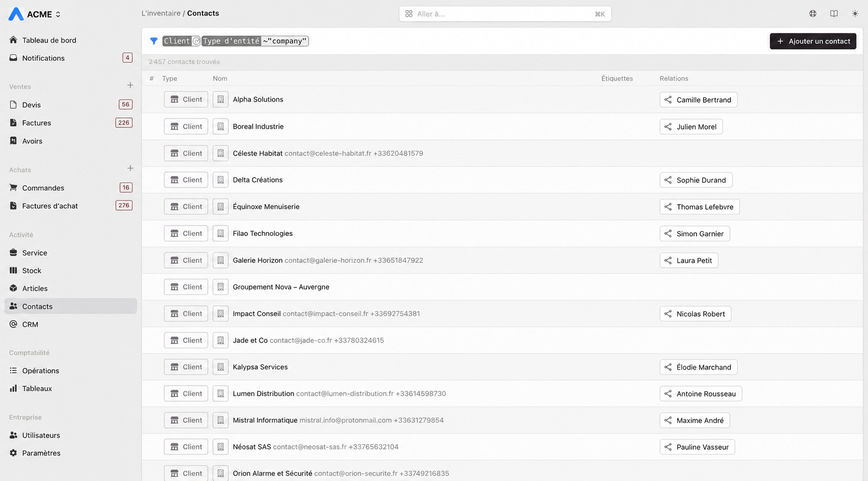Open the globe language icon
Image resolution: width=868 pixels, height=481 pixels.
tap(813, 14)
